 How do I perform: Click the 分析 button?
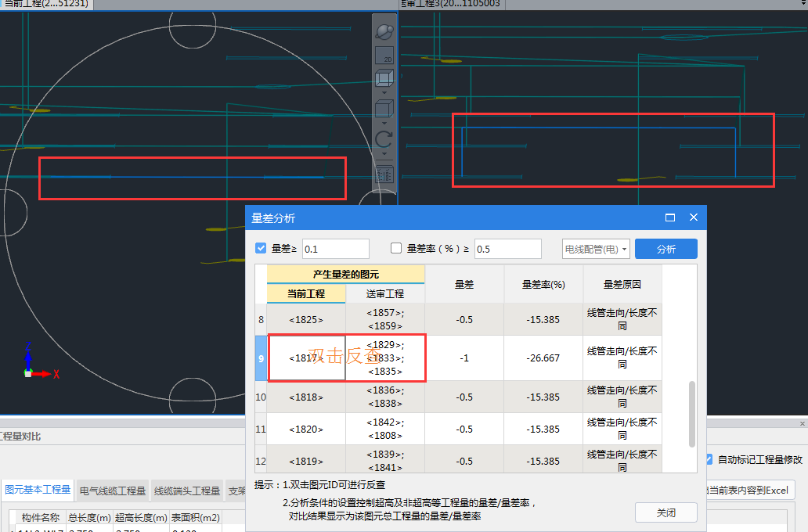pos(666,249)
